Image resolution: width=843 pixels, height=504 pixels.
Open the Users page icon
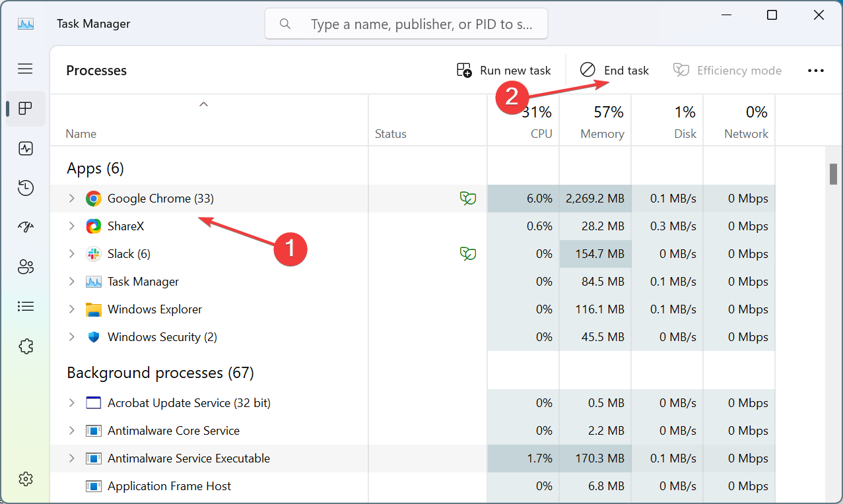pyautogui.click(x=26, y=267)
